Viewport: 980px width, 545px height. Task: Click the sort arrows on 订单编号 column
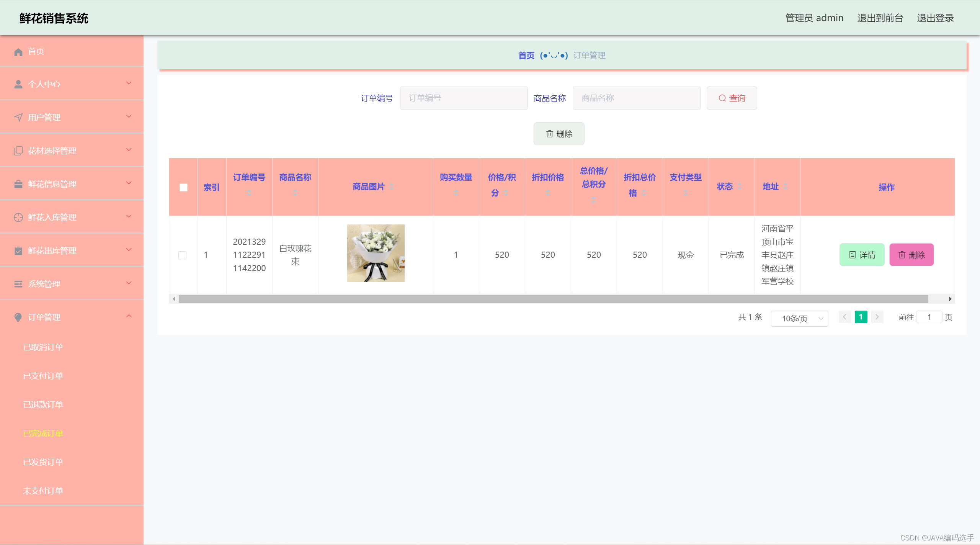249,193
